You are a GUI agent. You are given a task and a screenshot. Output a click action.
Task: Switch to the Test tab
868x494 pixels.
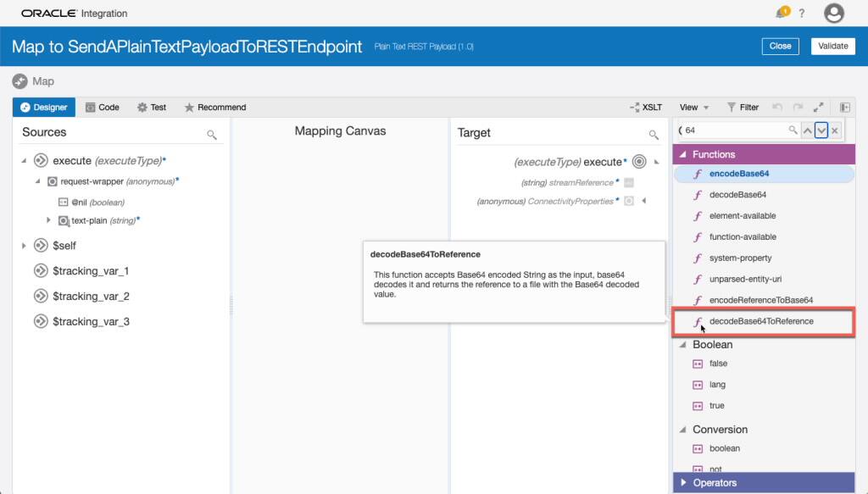(x=153, y=107)
